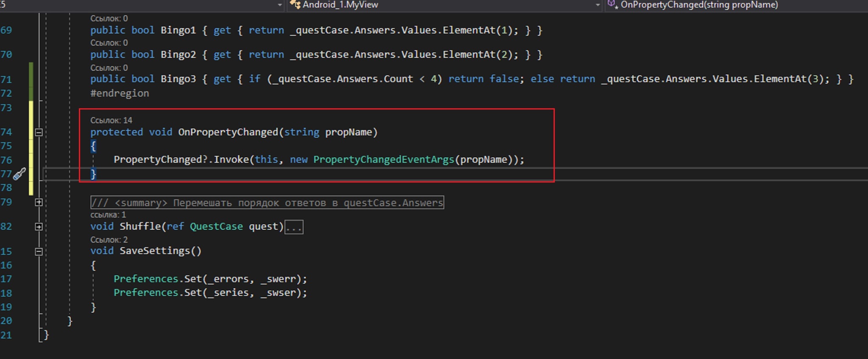The height and width of the screenshot is (359, 868).
Task: Collapse the SaveSettings method block
Action: click(x=39, y=251)
